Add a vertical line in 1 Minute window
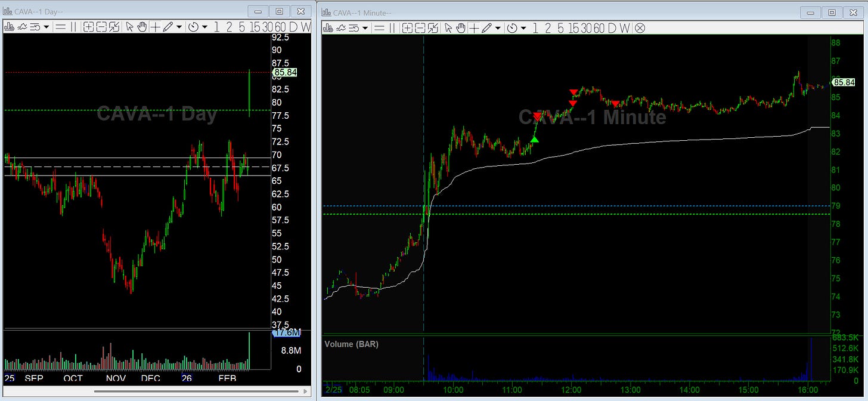The width and height of the screenshot is (868, 401). pos(392,27)
